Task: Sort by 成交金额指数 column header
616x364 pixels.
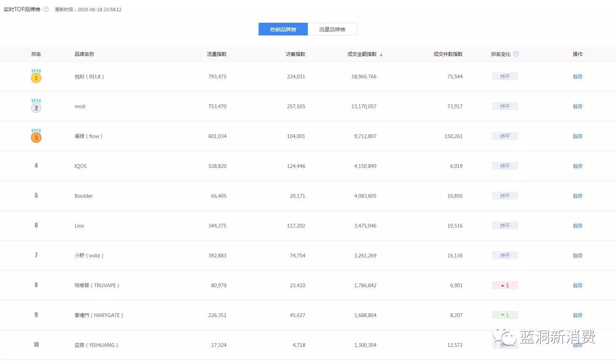Action: coord(362,54)
